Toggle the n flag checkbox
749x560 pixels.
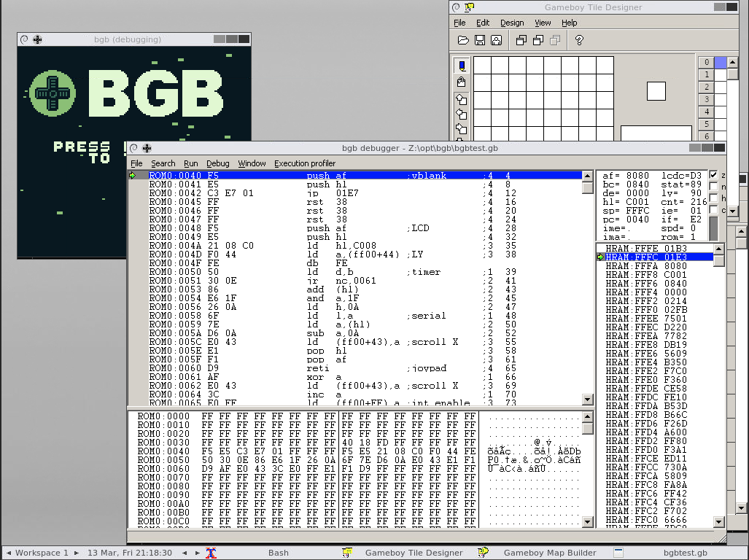click(713, 186)
